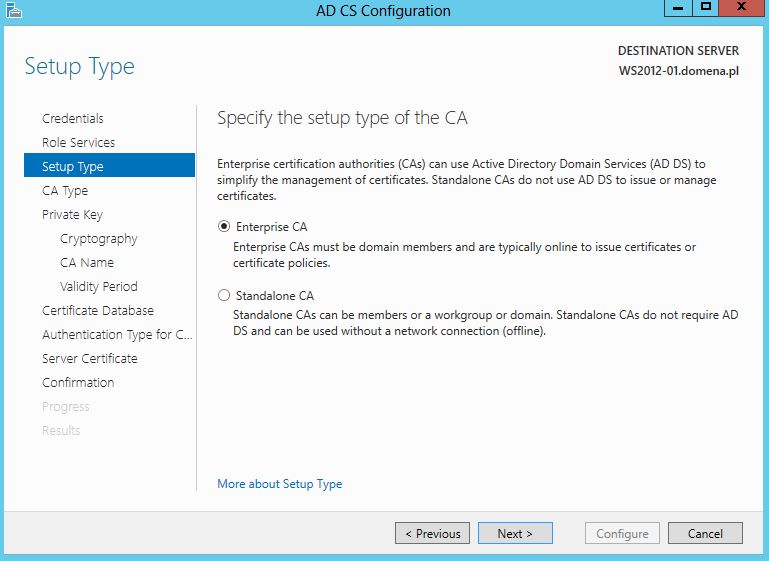The image size is (769, 561).
Task: Select the Enterprise CA radio button
Action: click(224, 227)
